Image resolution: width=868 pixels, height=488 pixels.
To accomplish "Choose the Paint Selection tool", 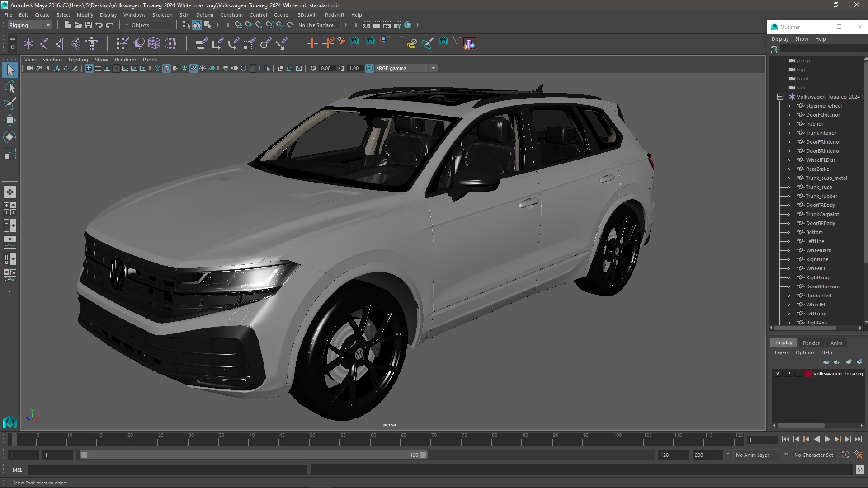I will click(10, 103).
